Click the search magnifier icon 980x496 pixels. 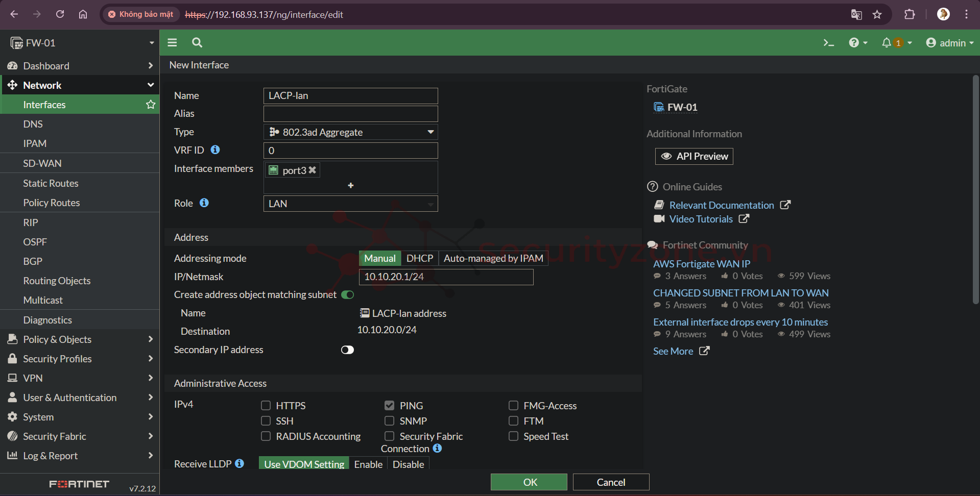197,43
